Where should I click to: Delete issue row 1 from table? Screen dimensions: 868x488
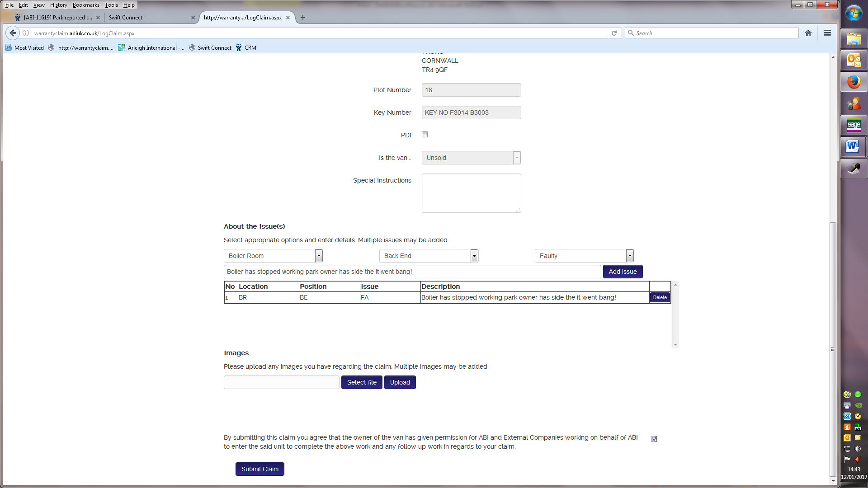tap(660, 297)
